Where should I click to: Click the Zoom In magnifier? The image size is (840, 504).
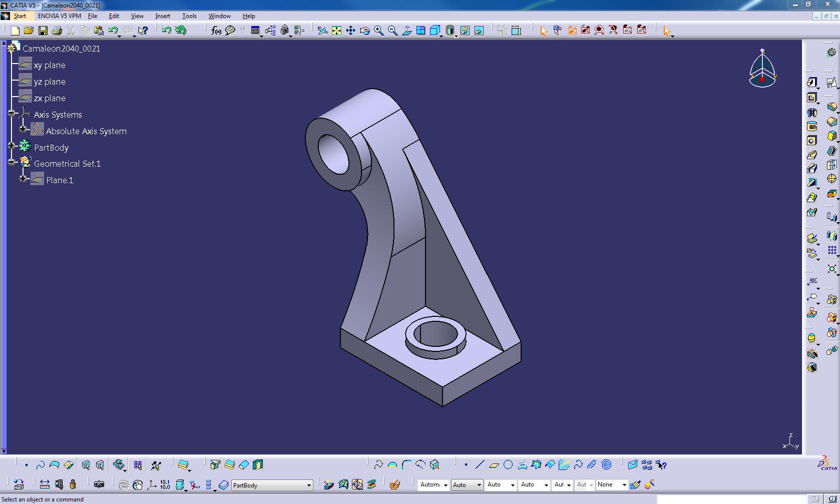(378, 31)
